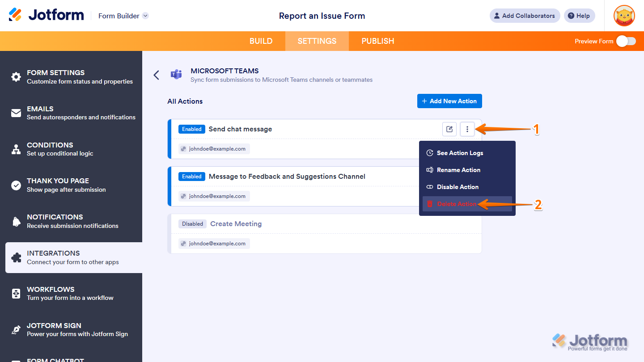Image resolution: width=644 pixels, height=362 pixels.
Task: Switch to the PUBLISH tab
Action: coord(377,41)
